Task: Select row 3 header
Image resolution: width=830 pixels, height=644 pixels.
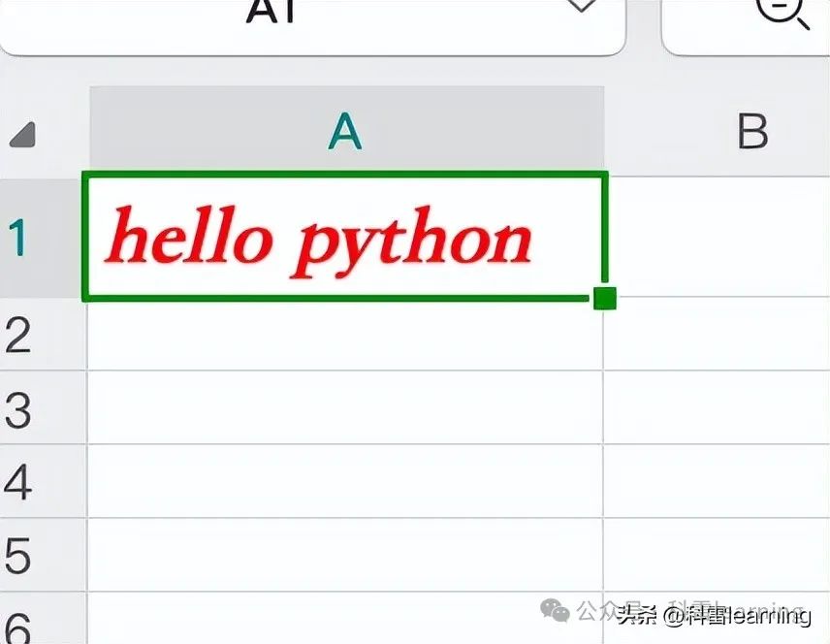Action: 19,409
